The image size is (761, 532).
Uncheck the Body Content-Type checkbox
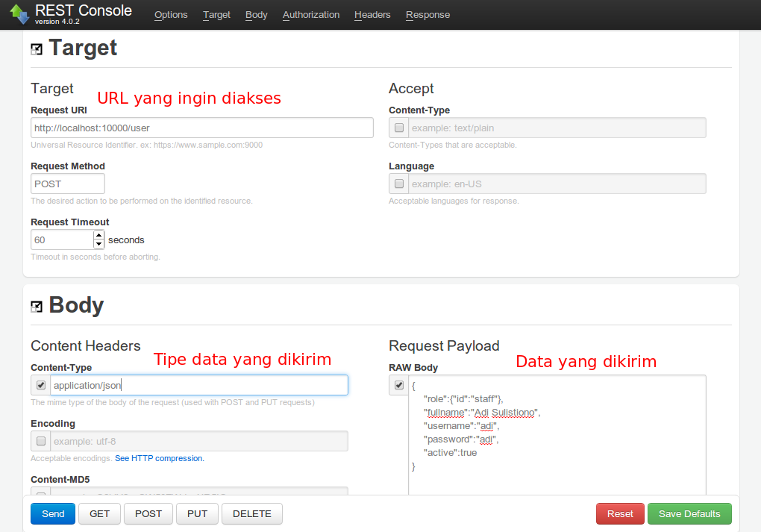click(41, 385)
